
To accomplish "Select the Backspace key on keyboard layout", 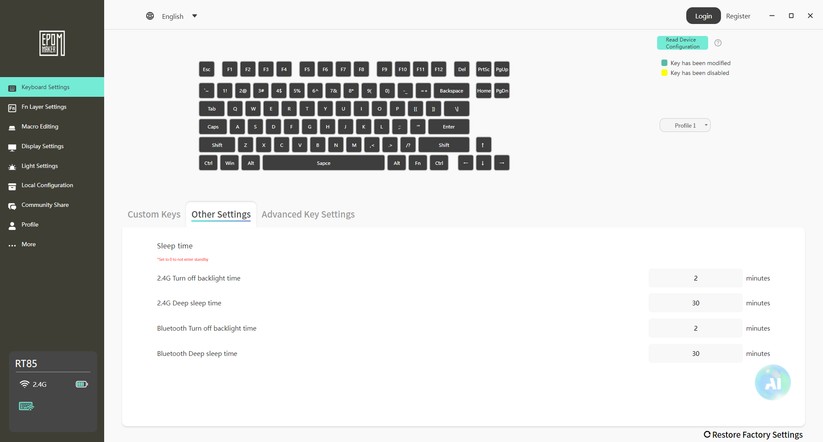I will (451, 91).
